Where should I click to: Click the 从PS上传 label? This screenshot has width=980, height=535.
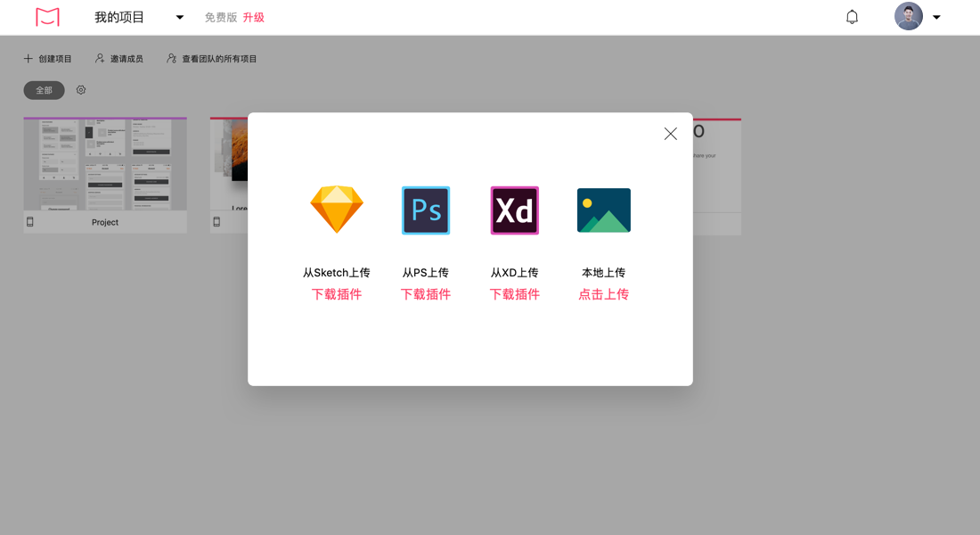tap(426, 273)
